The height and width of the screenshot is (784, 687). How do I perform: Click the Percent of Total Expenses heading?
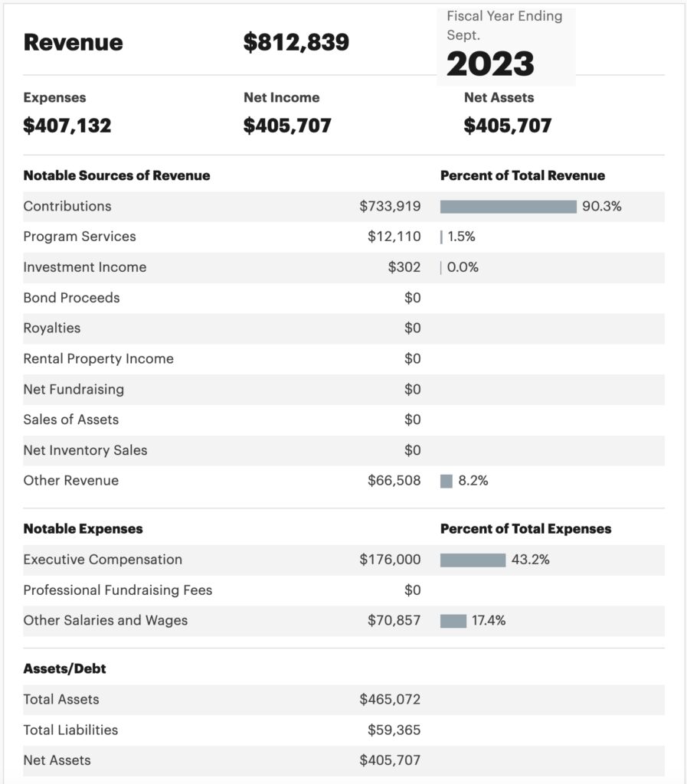(x=525, y=529)
